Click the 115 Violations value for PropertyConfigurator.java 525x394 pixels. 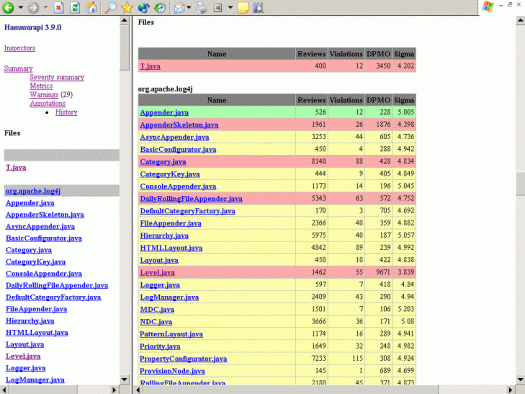[x=357, y=358]
